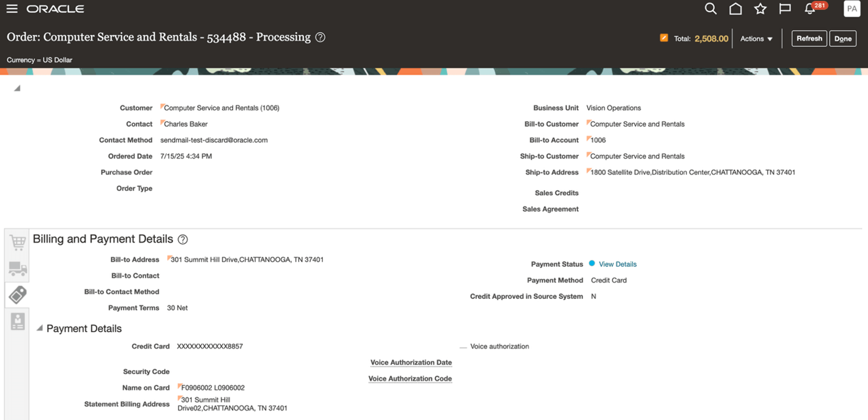The image size is (868, 420).
Task: Click the sendmail-test-discard@oracle.com contact method
Action: [x=214, y=140]
